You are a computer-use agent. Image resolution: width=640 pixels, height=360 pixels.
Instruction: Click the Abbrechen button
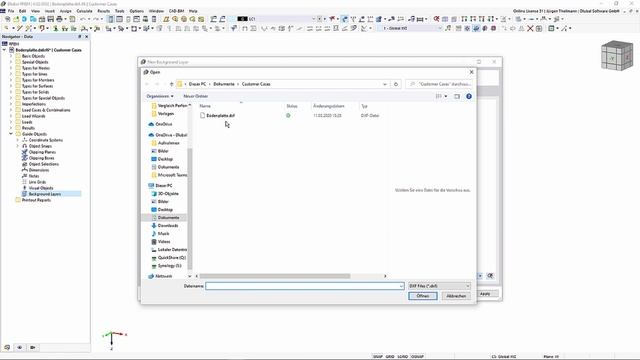pos(456,296)
